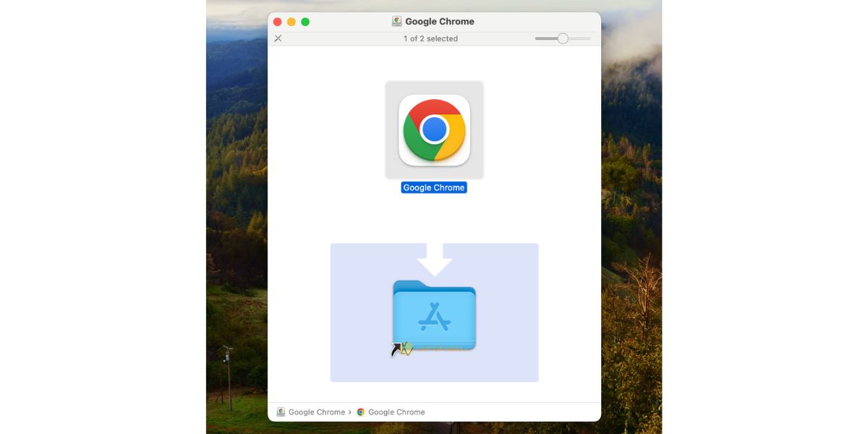This screenshot has width=868, height=434.
Task: Click the green zoom window button
Action: tap(305, 22)
